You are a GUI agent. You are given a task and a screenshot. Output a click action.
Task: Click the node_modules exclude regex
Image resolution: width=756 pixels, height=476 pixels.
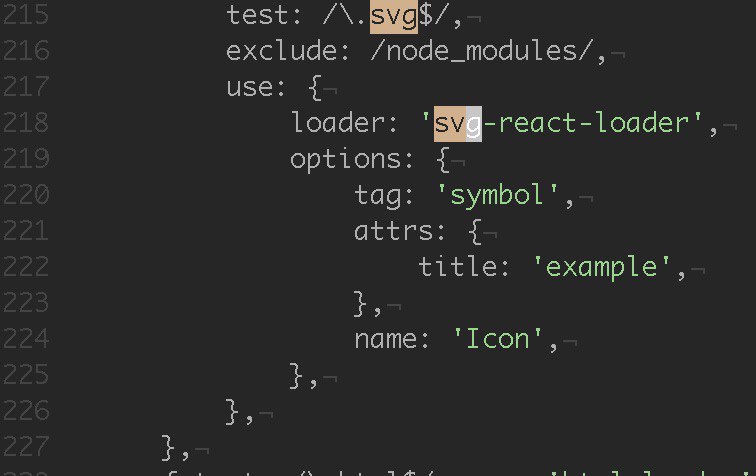pyautogui.click(x=482, y=51)
